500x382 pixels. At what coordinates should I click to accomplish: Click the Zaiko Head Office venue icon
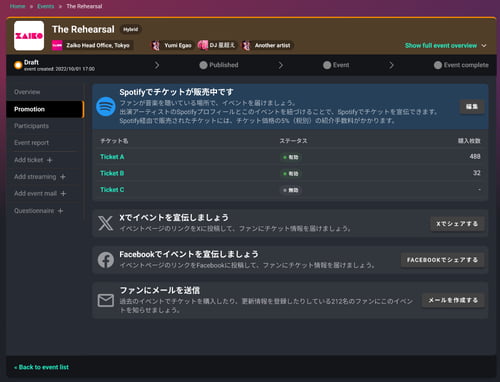click(57, 45)
